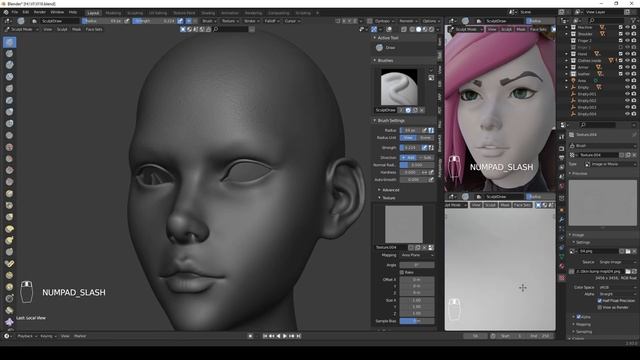Open the texture Type dropdown (Image or Movie)
The image size is (640, 360).
[x=610, y=164]
